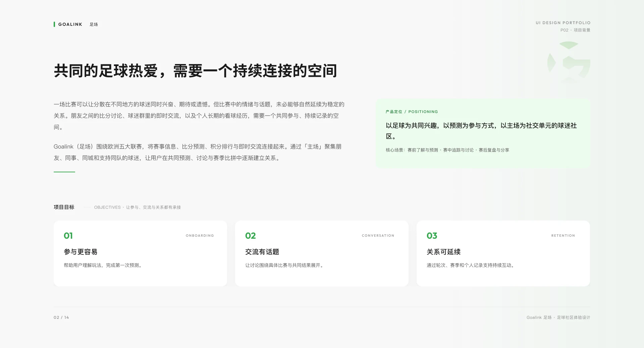Click the paragraph starting Goalink（足场）围绕欧洲五大联赛
This screenshot has width=644, height=348.
click(x=198, y=152)
